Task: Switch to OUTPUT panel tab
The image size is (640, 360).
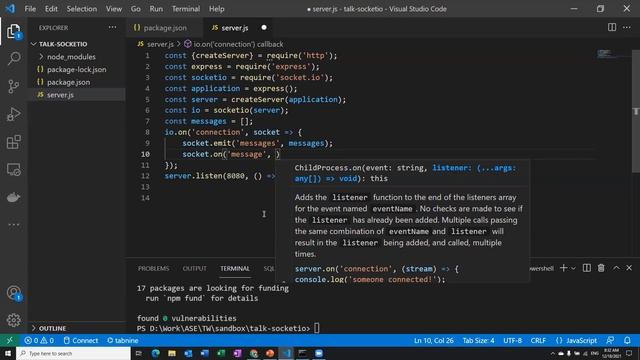Action: tap(195, 268)
